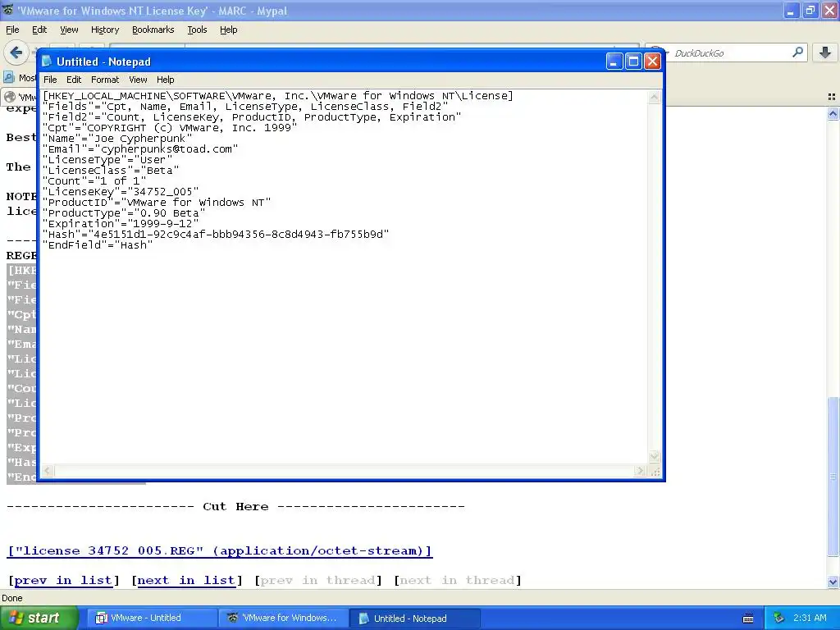The height and width of the screenshot is (630, 840).
Task: Open Notepad Format menu
Action: pyautogui.click(x=105, y=80)
